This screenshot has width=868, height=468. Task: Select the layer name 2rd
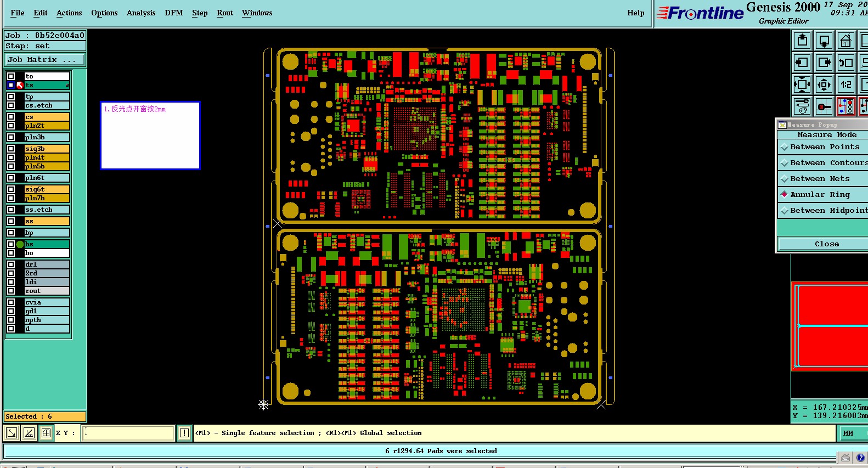point(47,273)
